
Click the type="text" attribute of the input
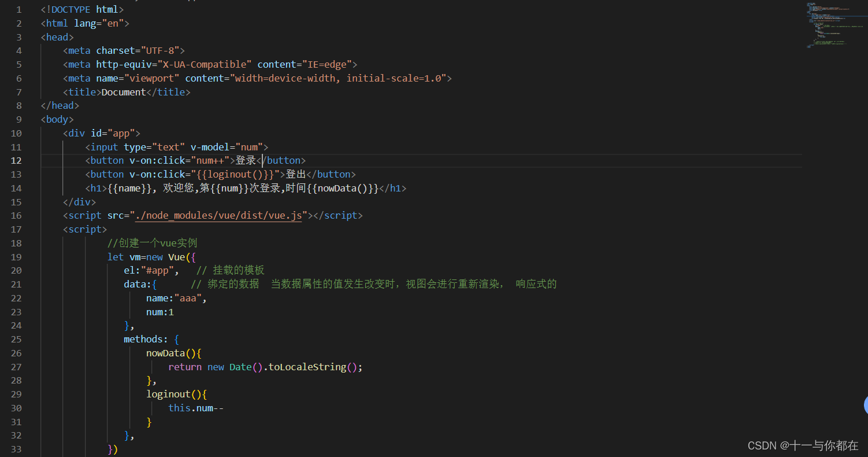[x=154, y=148]
